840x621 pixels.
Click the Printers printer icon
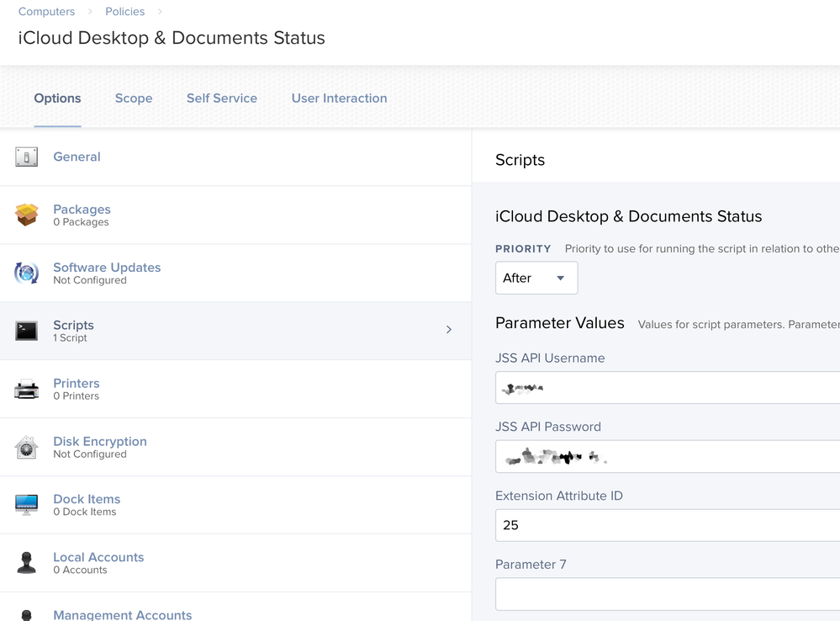point(26,389)
